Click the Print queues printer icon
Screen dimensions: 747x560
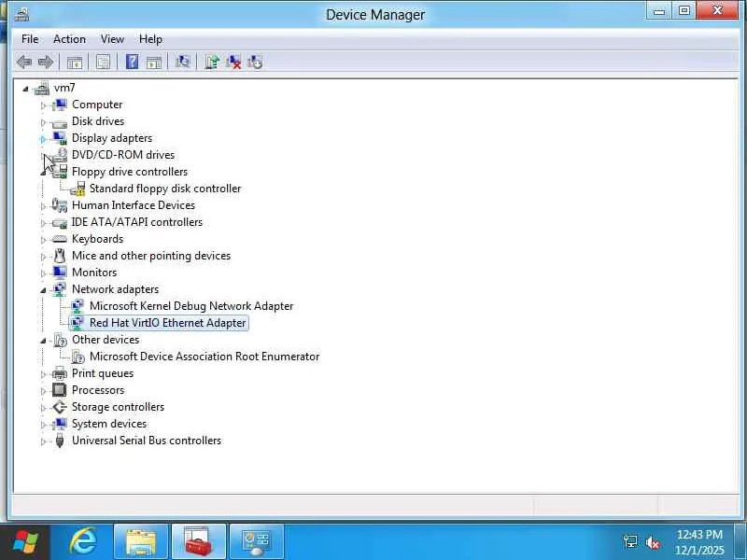click(x=60, y=373)
